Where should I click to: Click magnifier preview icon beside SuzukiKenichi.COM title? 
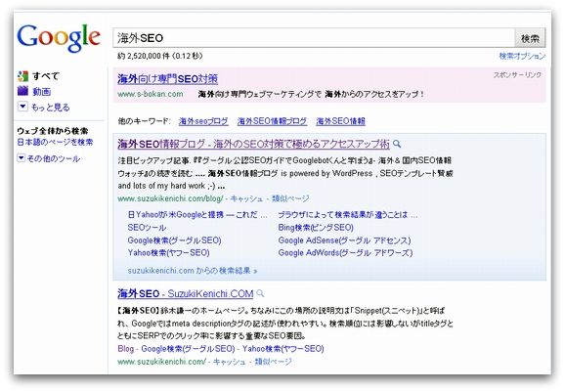(x=260, y=293)
